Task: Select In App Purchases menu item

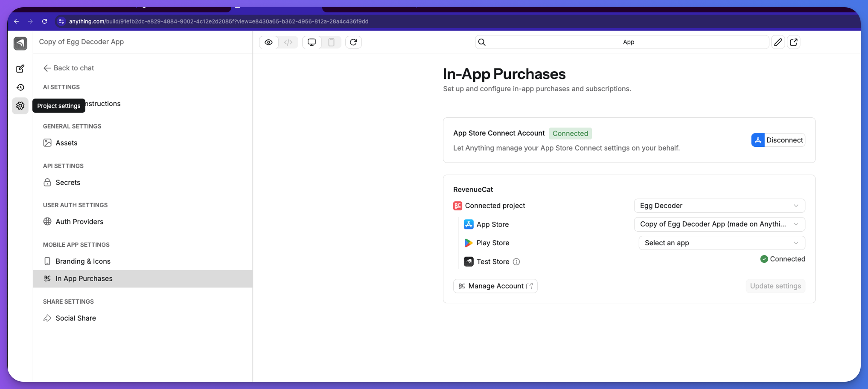Action: pos(143,279)
